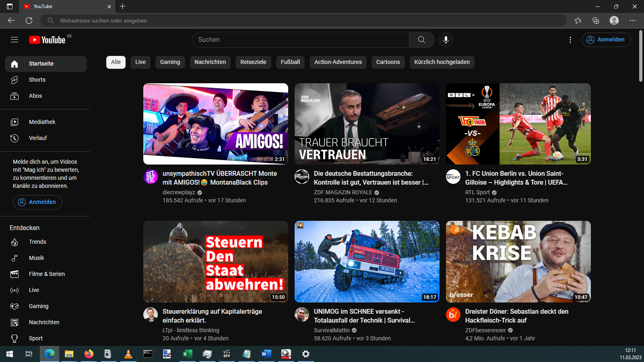Open Sport trophy icon

pos(14,338)
